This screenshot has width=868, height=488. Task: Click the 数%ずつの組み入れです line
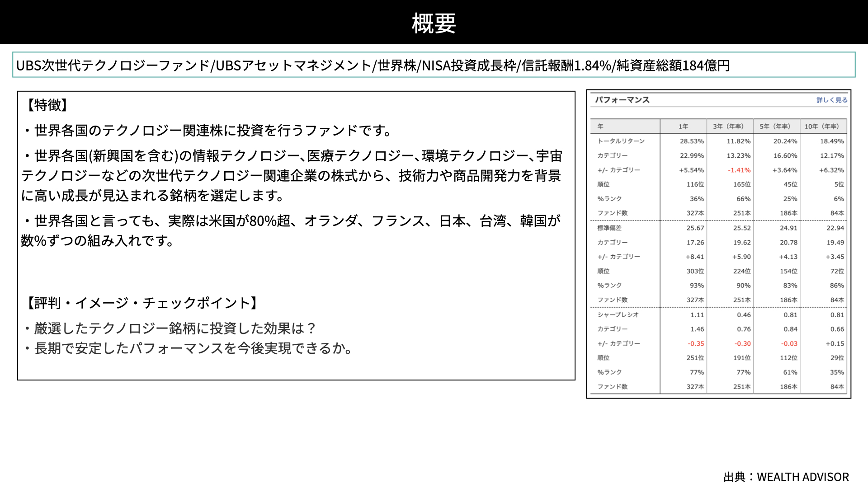coord(98,240)
